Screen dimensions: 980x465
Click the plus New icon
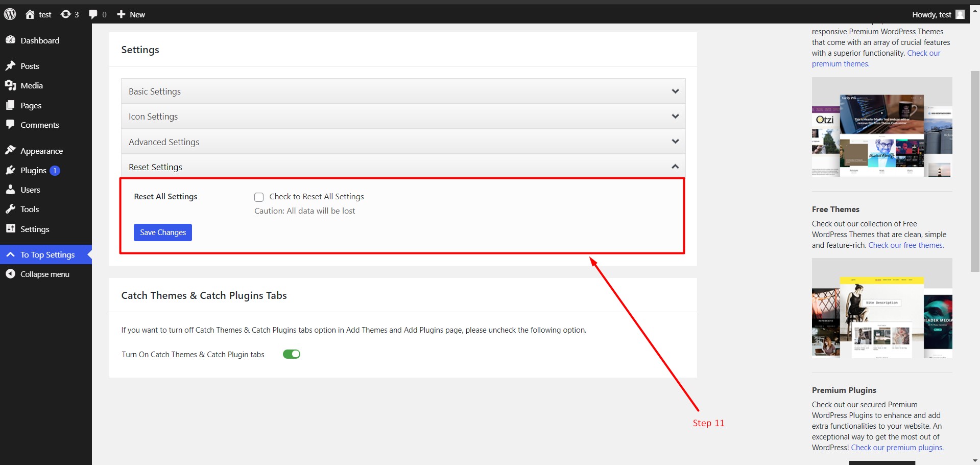click(121, 14)
